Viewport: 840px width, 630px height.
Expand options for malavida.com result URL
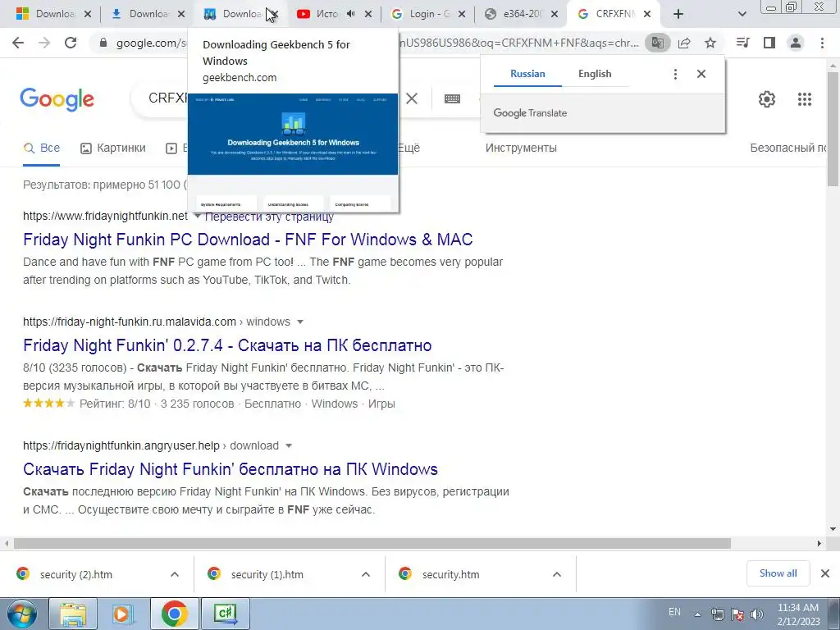click(x=300, y=322)
